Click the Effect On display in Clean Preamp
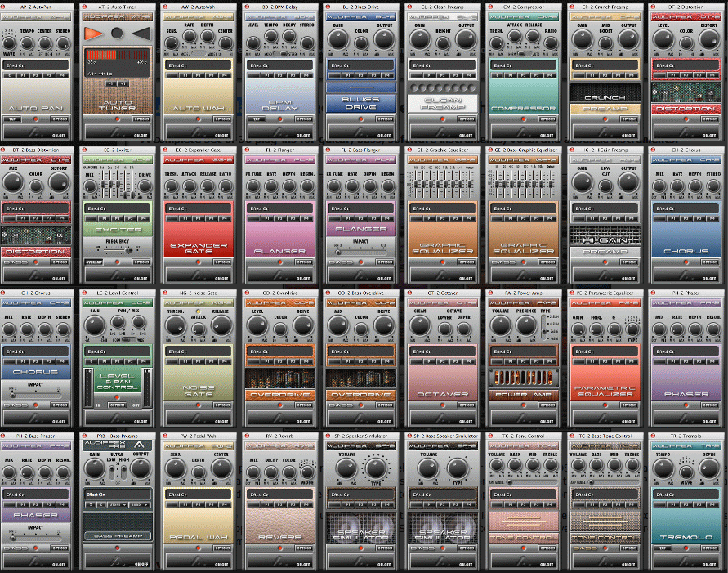This screenshot has width=728, height=573. 442,65
